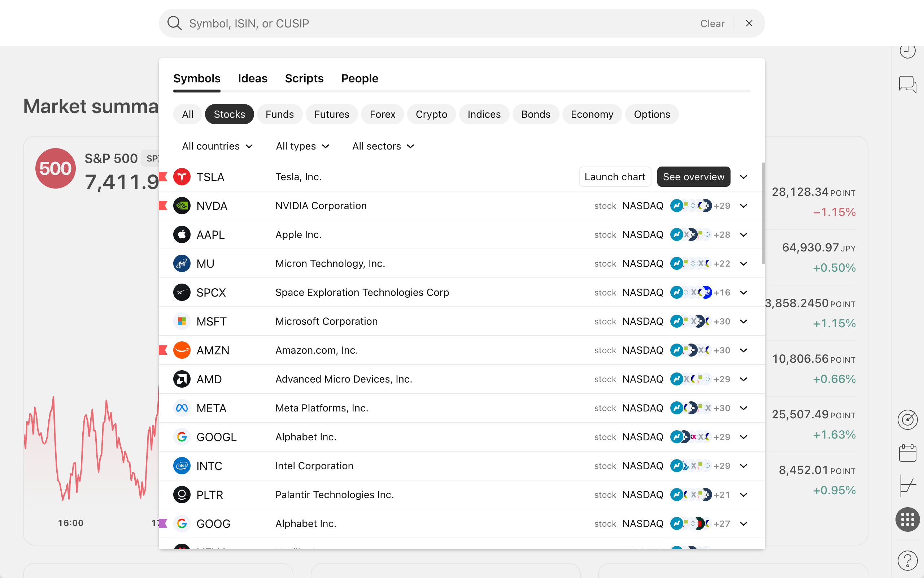Click the SPCX SpaceX logo icon

[x=182, y=293]
